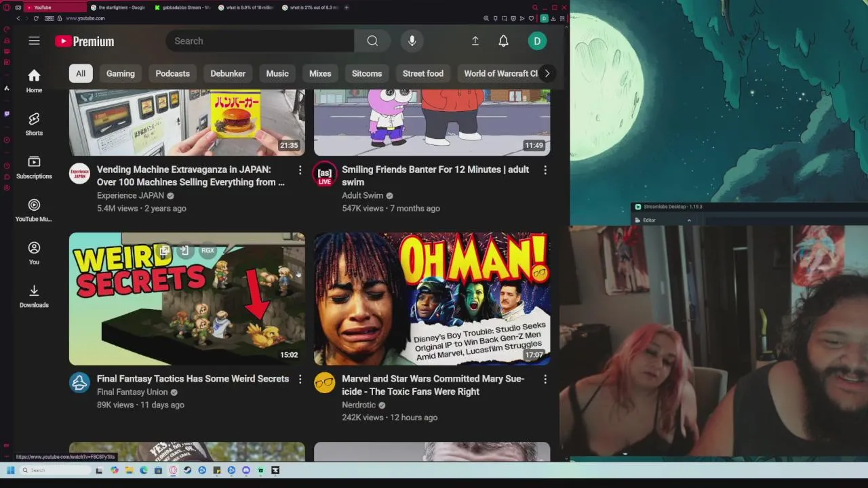
Task: Open Opera GX sidebar logo menu
Action: (7, 7)
